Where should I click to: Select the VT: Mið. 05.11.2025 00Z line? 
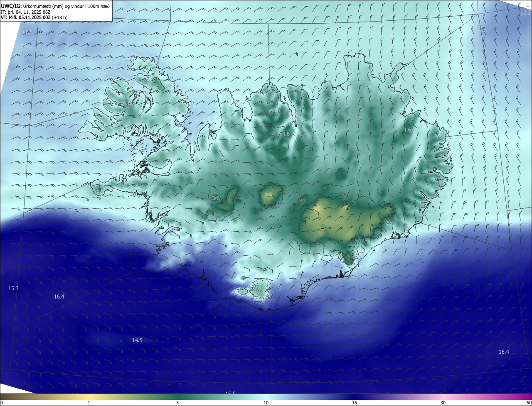34,17
